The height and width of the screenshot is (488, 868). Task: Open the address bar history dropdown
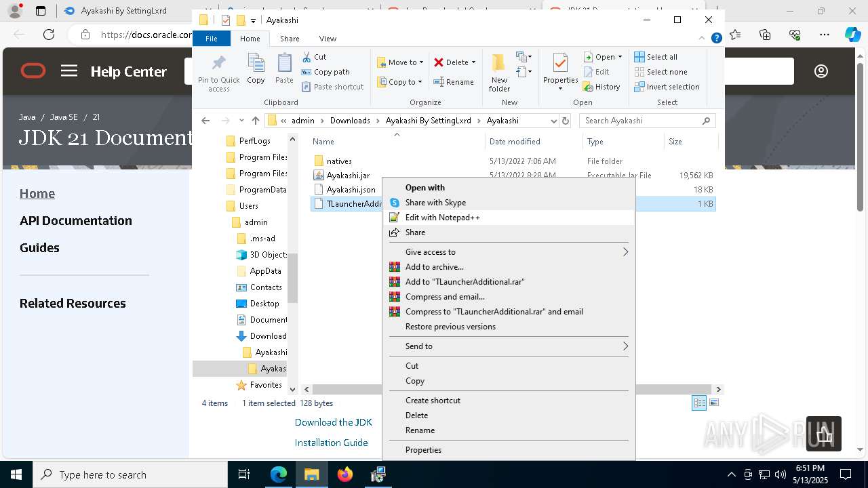(553, 121)
